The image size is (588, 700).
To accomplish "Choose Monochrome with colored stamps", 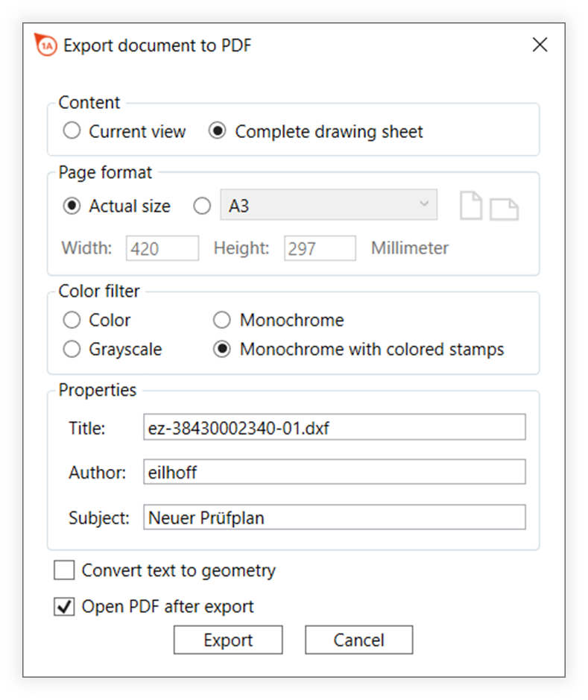I will tap(222, 350).
